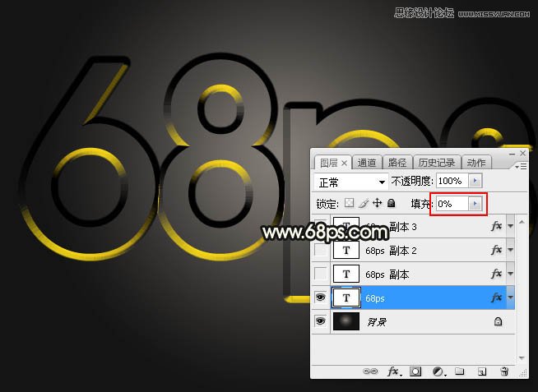Viewport: 538px width, 392px height.
Task: Click the fx icon on 68ps layer
Action: (497, 297)
